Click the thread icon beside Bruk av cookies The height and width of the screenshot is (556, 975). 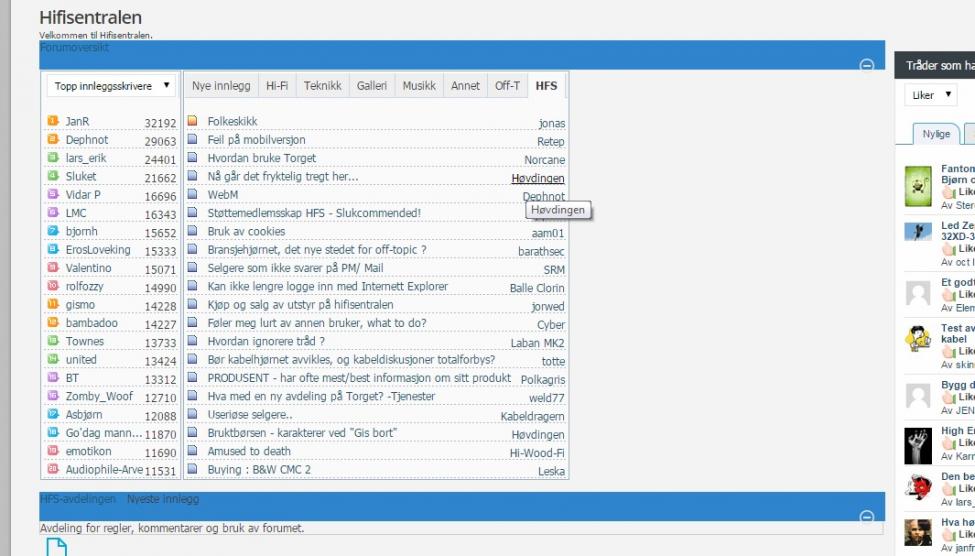coord(193,231)
